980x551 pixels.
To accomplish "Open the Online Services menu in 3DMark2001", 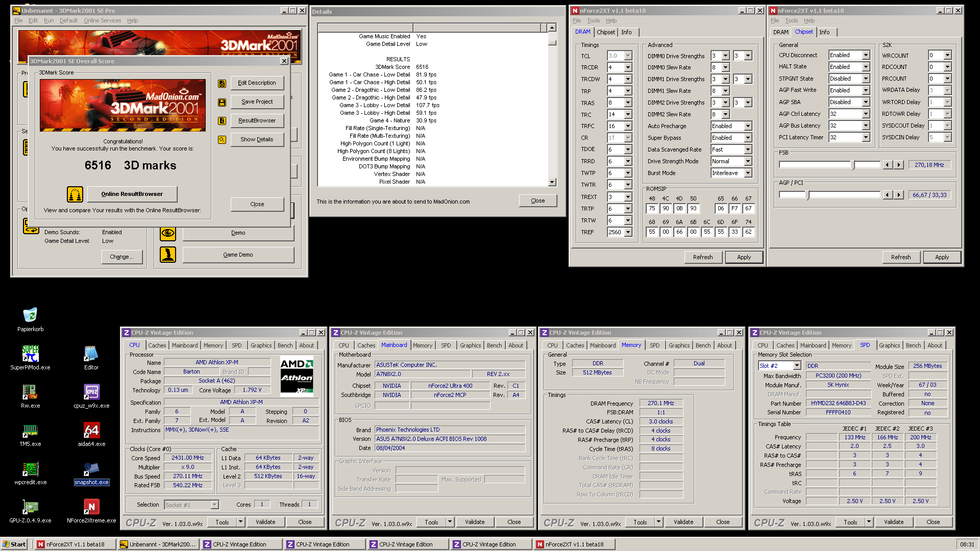I will pyautogui.click(x=103, y=20).
